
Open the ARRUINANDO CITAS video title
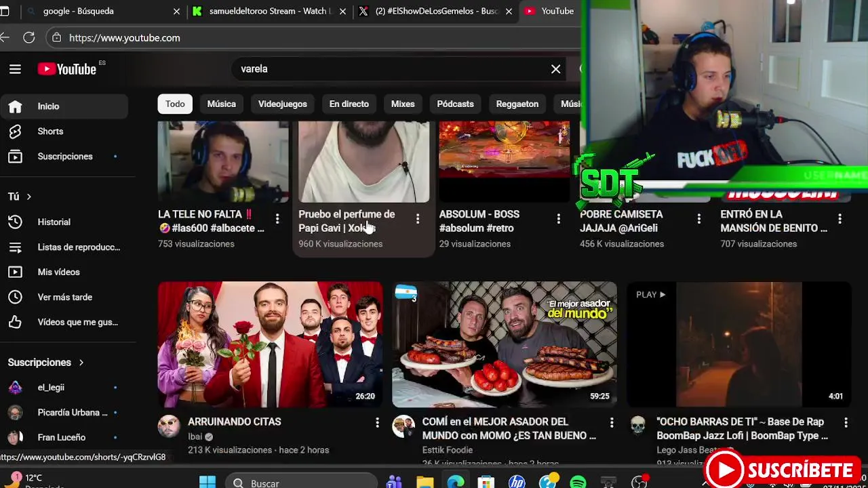tap(235, 422)
